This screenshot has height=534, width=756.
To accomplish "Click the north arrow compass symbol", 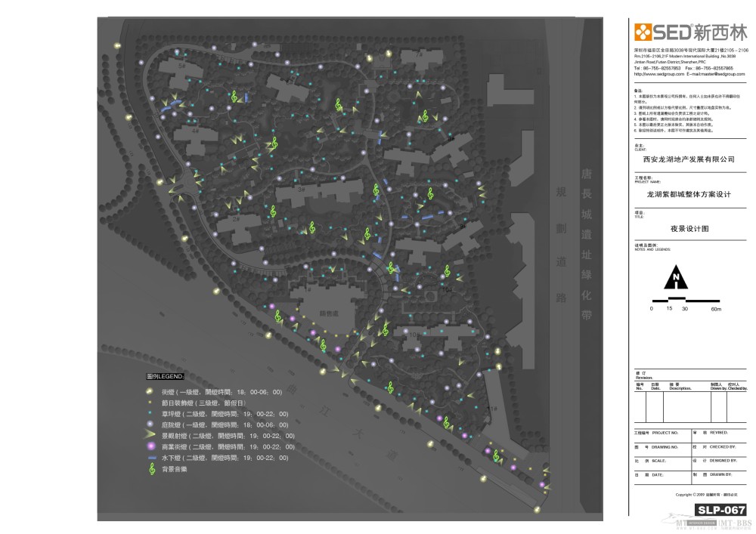I will pos(675,279).
